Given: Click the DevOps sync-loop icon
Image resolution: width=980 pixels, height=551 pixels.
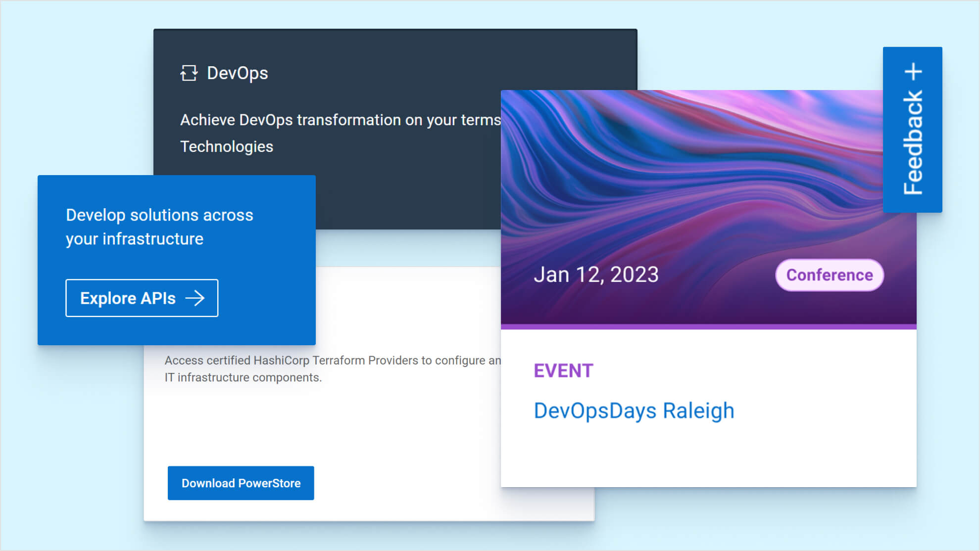Looking at the screenshot, I should [190, 73].
